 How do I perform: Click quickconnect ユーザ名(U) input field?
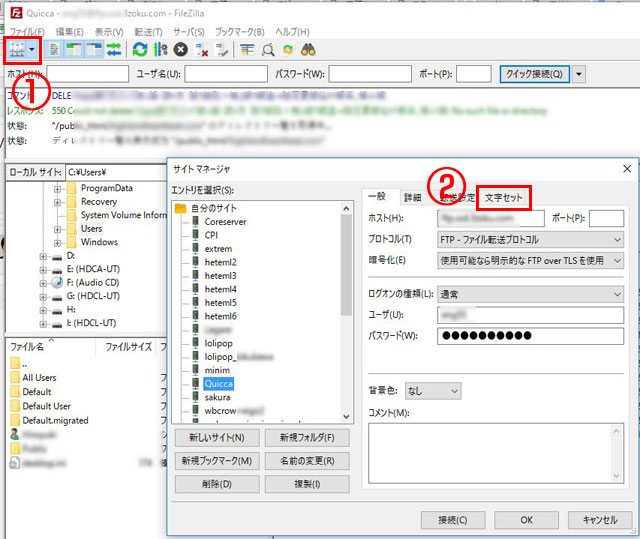(226, 74)
